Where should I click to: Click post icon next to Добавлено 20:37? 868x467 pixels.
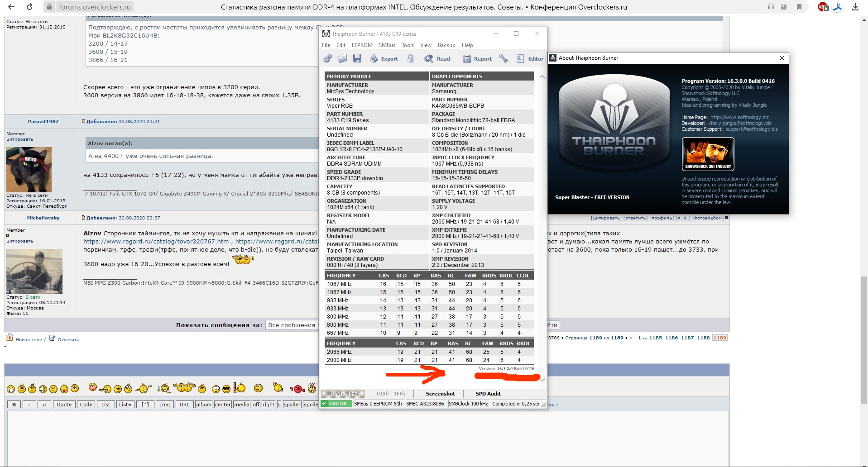(x=83, y=218)
